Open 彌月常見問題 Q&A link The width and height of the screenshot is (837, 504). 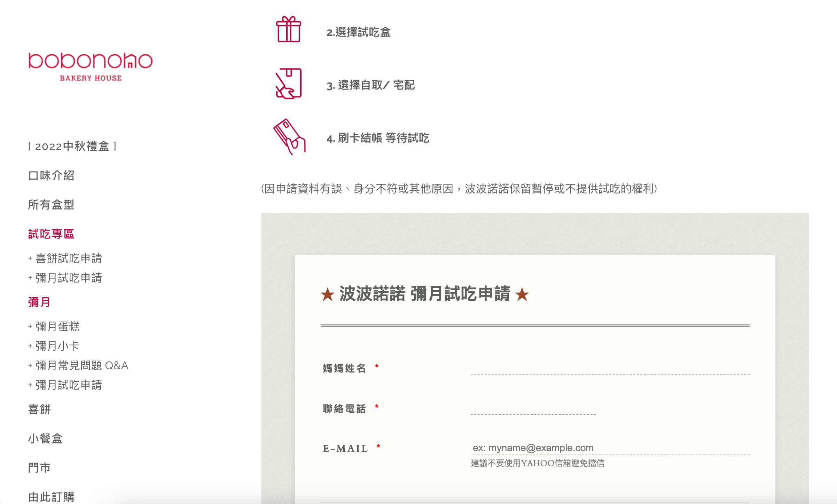[78, 365]
